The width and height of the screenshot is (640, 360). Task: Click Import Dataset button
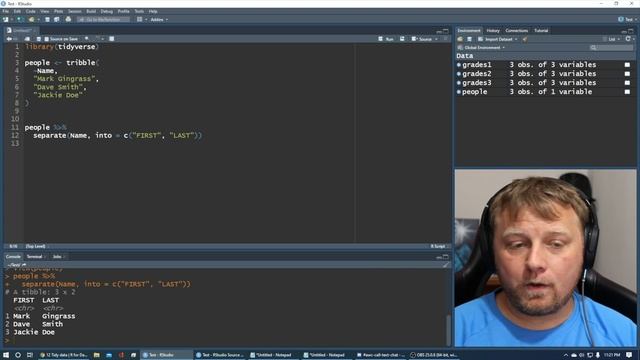495,39
